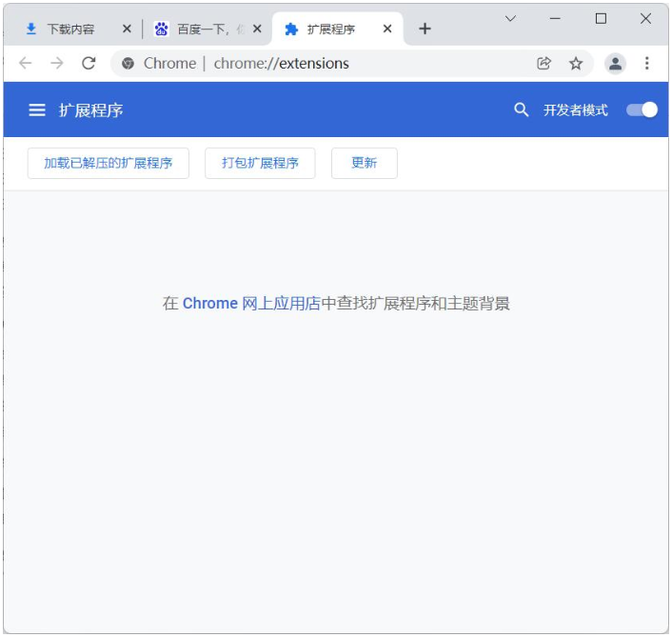The width and height of the screenshot is (672, 637).
Task: Open the Chrome profile avatar
Action: pyautogui.click(x=616, y=64)
